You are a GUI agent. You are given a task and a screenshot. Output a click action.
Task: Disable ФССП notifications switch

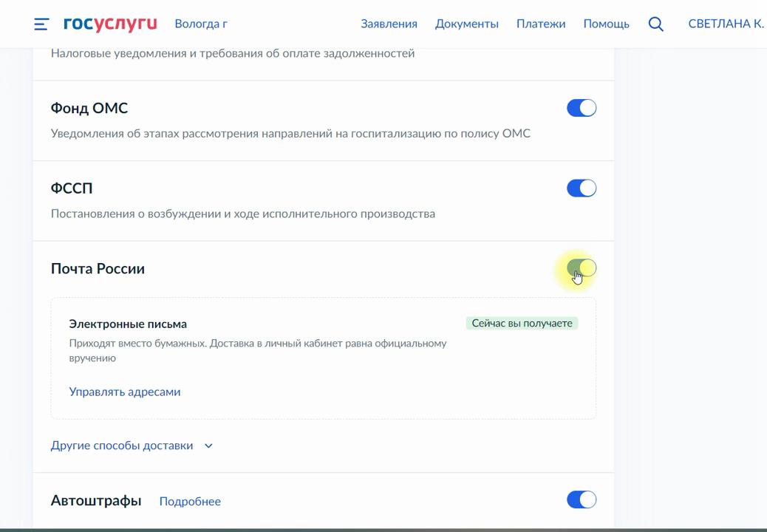pos(581,188)
